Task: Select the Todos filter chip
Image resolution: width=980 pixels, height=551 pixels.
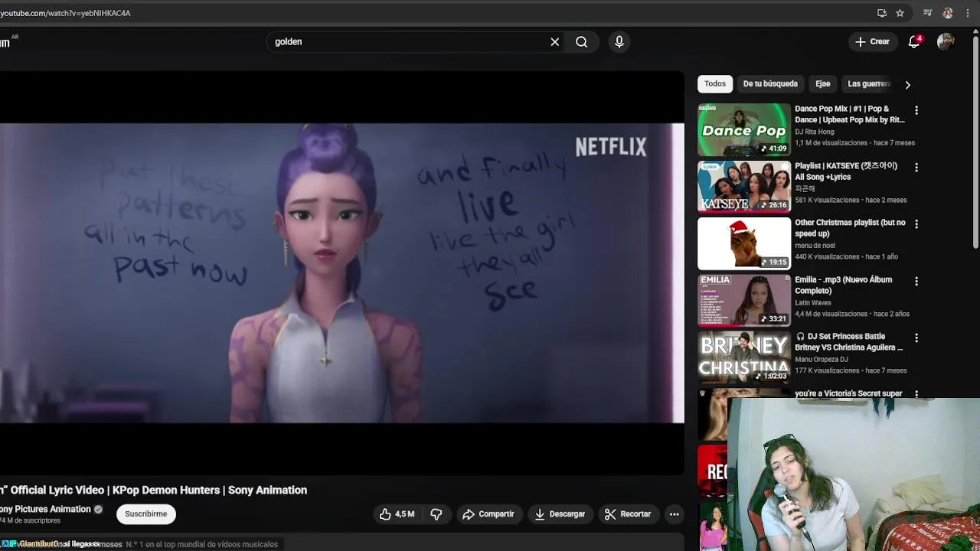Action: 715,83
